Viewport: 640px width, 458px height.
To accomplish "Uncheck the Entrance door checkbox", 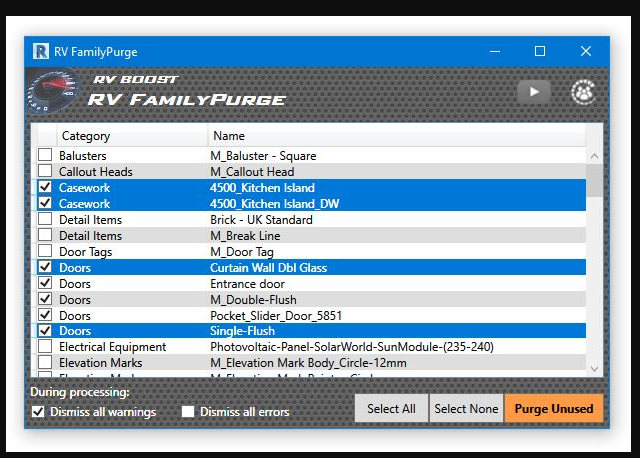I will coord(45,283).
